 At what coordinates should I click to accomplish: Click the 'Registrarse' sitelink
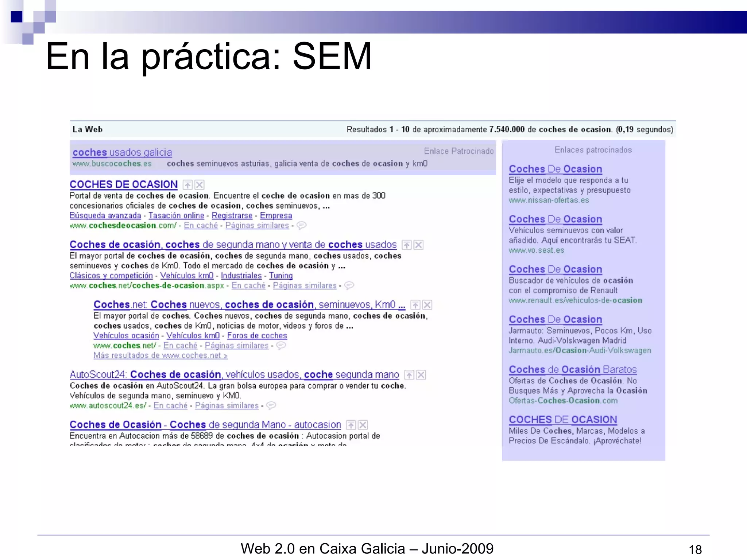point(232,215)
